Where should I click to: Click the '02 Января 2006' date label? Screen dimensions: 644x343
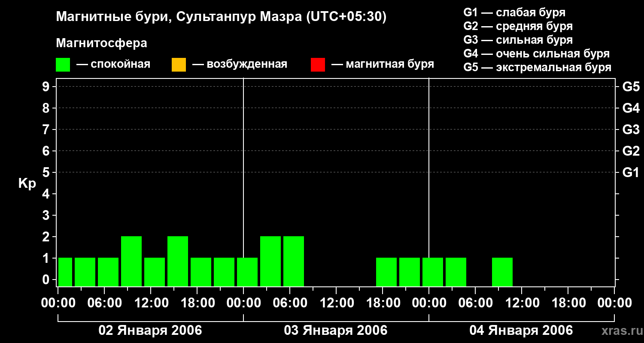[150, 330]
